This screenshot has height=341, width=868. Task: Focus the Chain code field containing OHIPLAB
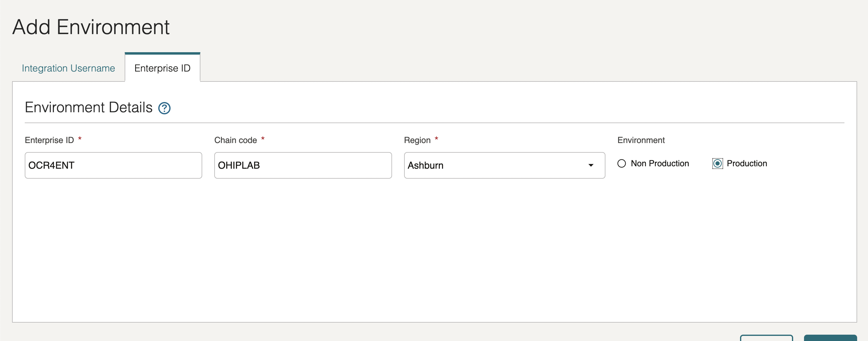[x=302, y=165]
